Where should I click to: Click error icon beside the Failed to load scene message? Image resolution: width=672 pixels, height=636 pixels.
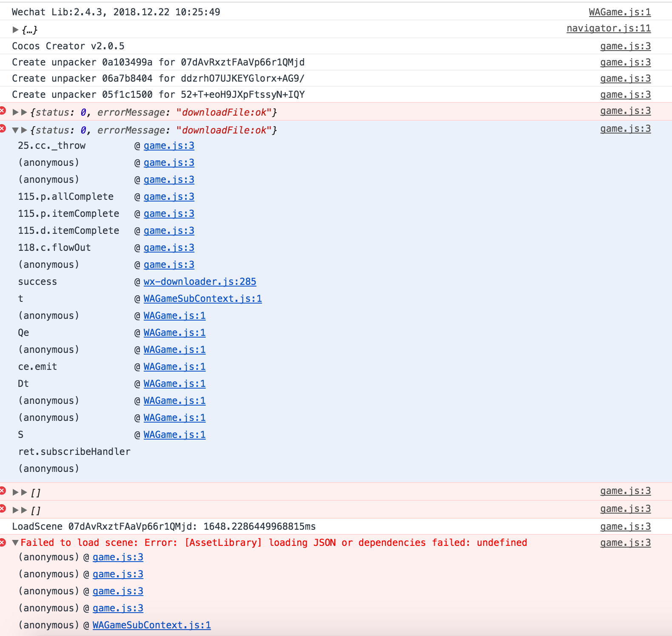click(3, 542)
